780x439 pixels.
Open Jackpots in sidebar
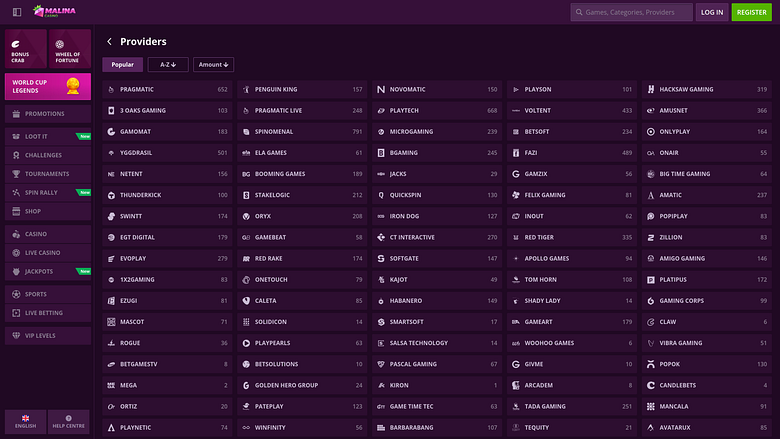[48, 271]
